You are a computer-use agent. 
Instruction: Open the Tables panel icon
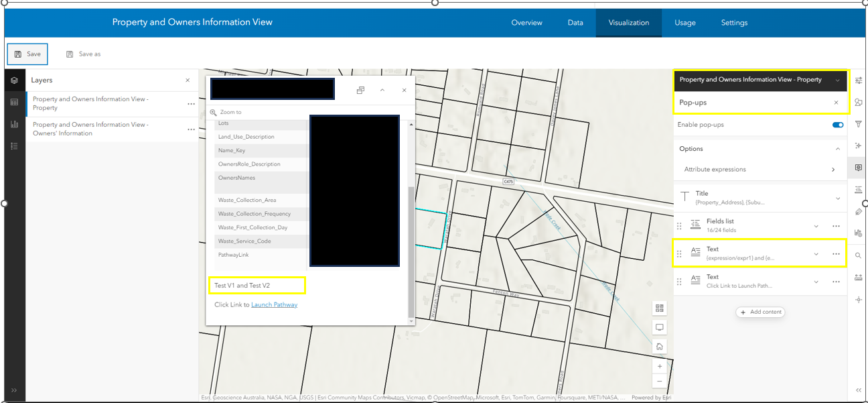pyautogui.click(x=15, y=102)
